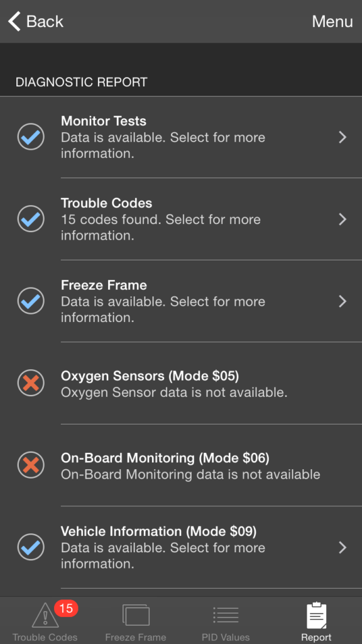This screenshot has width=362, height=644.
Task: Open the Menu in top bar
Action: pos(332,21)
